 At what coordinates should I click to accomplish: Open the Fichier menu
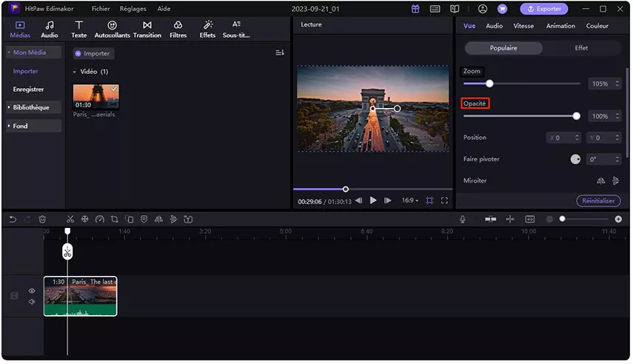pos(101,8)
